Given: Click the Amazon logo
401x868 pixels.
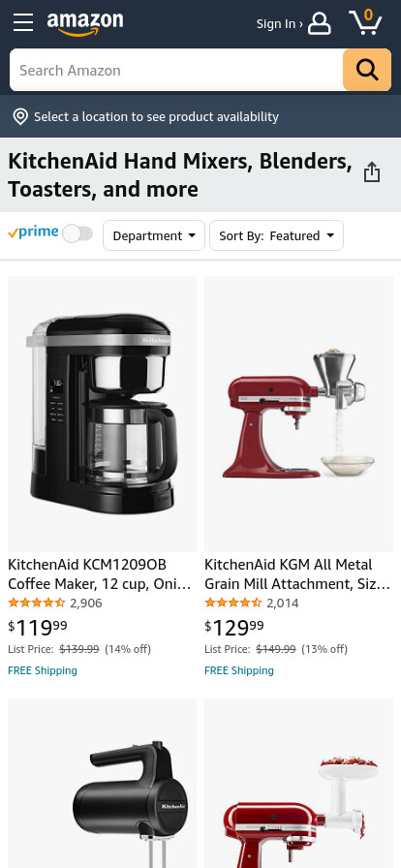Looking at the screenshot, I should (85, 24).
